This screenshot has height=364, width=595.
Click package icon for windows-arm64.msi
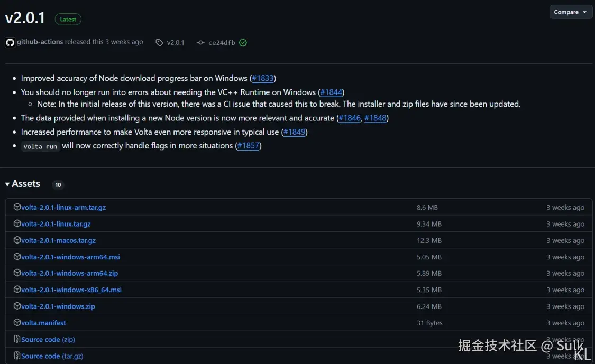click(x=17, y=256)
